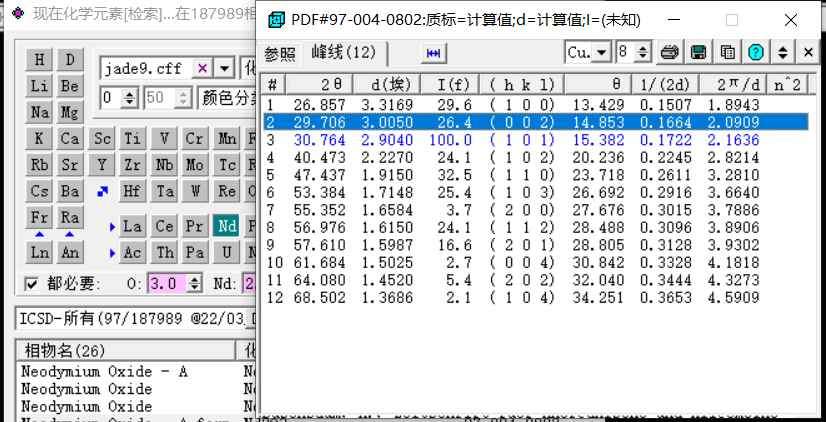Viewport: 826px width, 422px height.
Task: Select peak row 1 at 26.857
Action: [x=535, y=105]
